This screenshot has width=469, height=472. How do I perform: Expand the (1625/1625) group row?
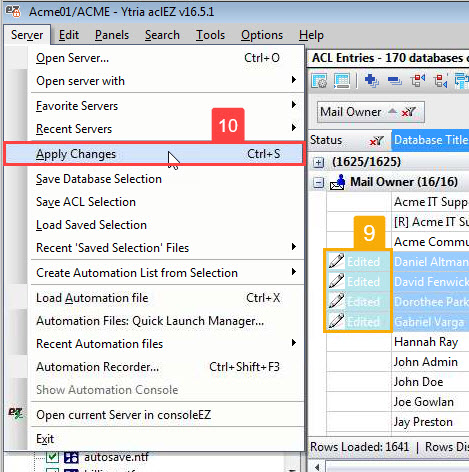click(319, 163)
